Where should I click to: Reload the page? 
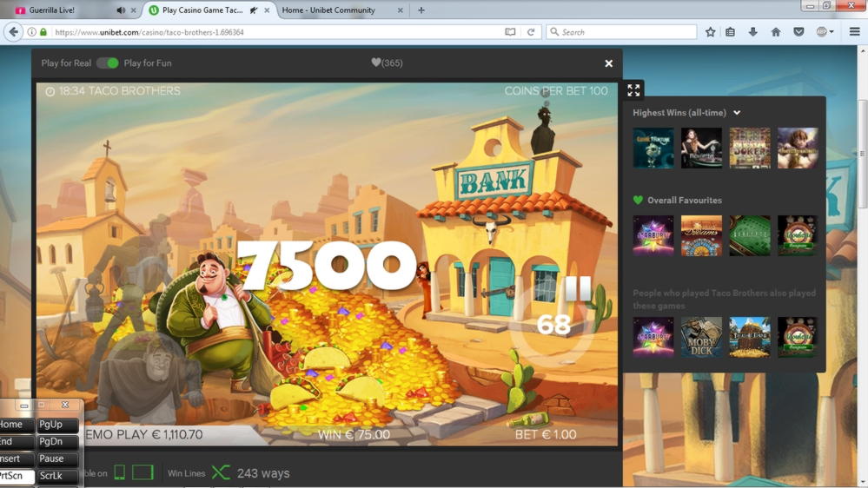531,32
